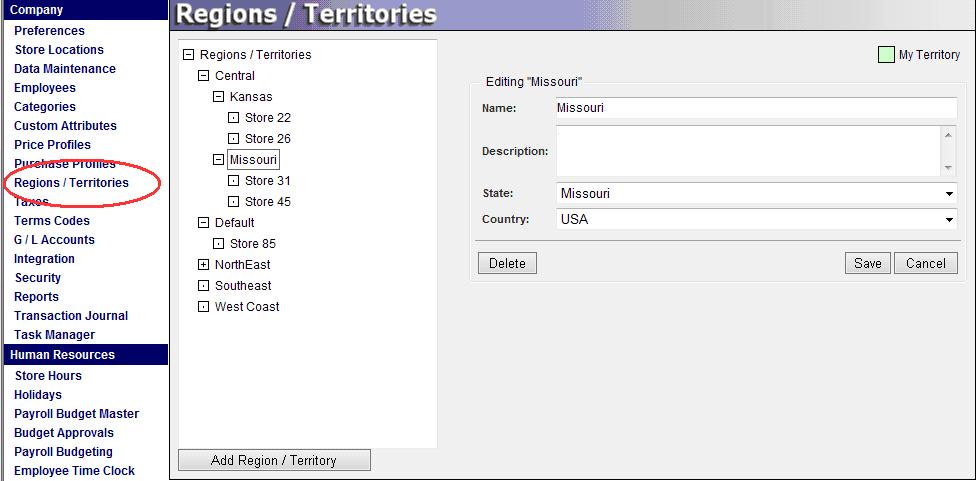Screen dimensions: 976x481
Task: Open the Country dropdown
Action: [x=756, y=220]
